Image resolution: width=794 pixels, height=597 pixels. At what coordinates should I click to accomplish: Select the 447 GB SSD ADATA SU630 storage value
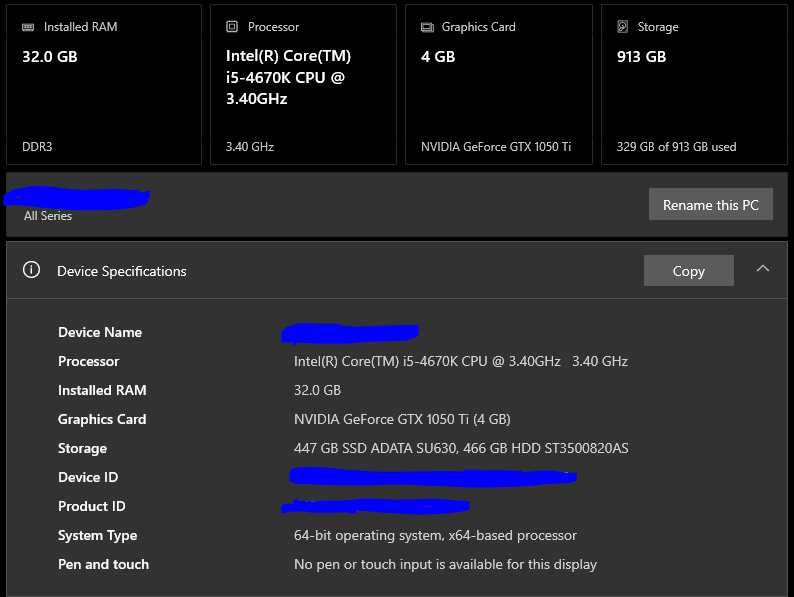coord(461,448)
